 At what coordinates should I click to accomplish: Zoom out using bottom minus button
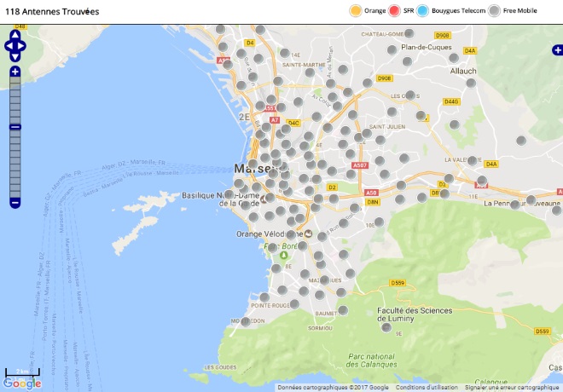(x=15, y=202)
